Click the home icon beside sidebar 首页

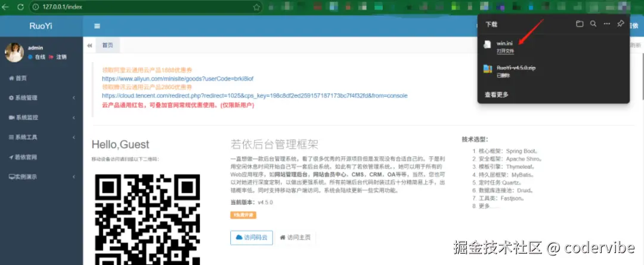11,78
